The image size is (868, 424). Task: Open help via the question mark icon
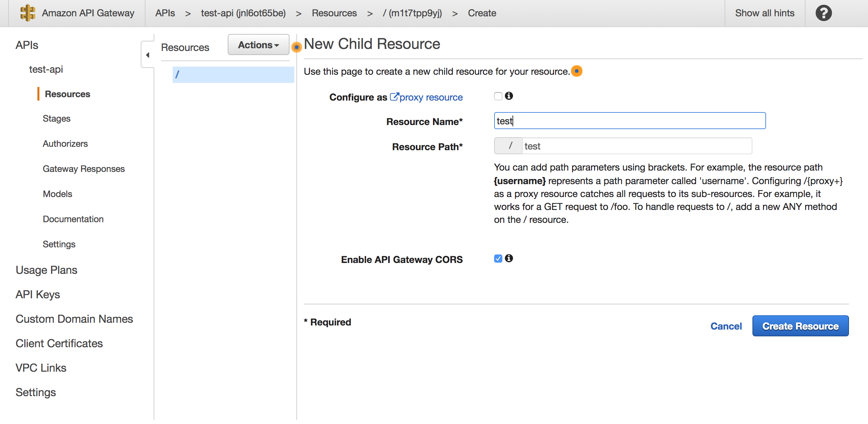point(823,13)
